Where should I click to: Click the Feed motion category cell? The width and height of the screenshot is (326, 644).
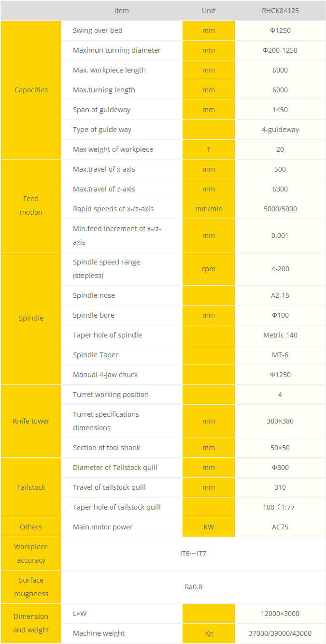coord(31,205)
